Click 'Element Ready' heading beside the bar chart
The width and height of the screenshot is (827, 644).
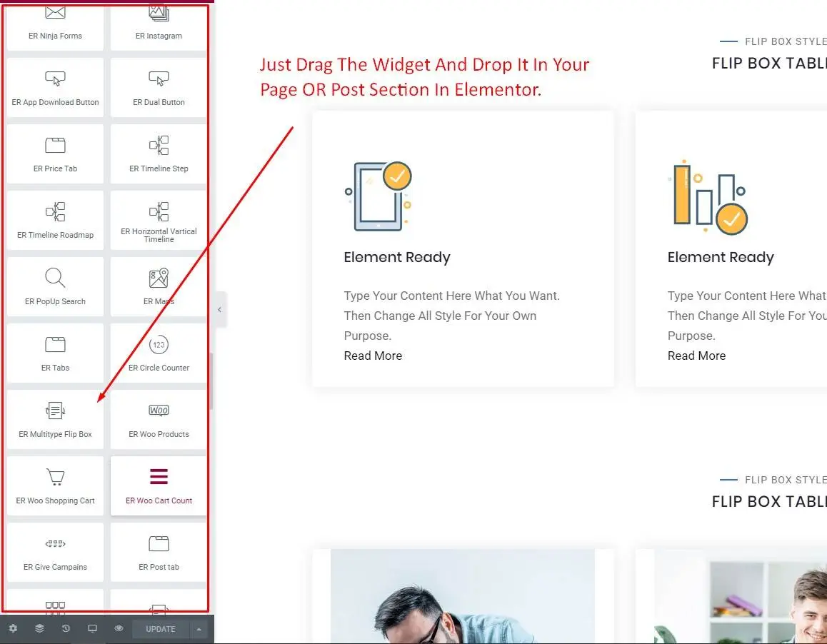point(721,258)
